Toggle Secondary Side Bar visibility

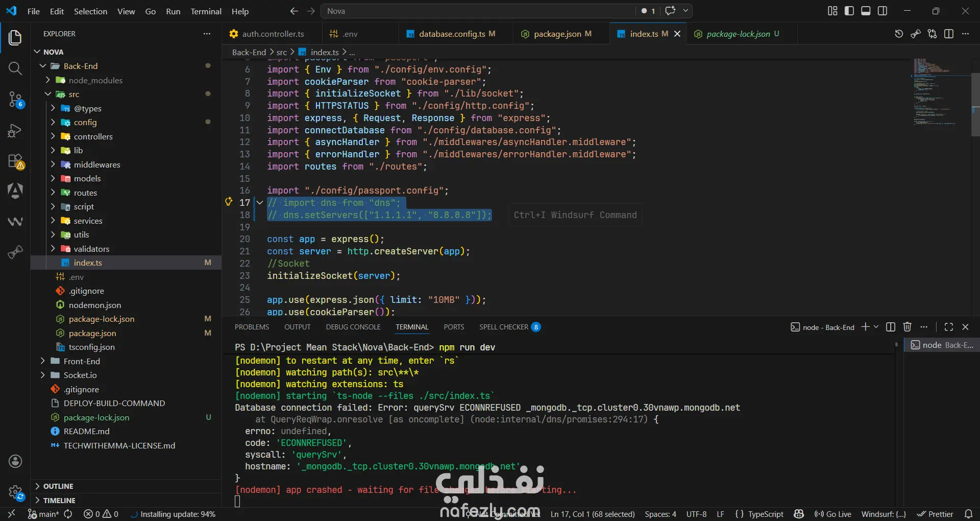point(883,11)
